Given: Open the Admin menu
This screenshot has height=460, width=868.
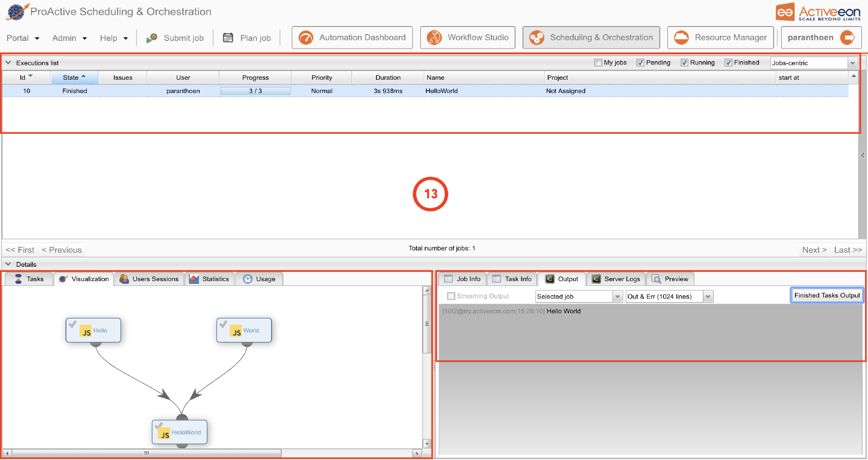Looking at the screenshot, I should pyautogui.click(x=69, y=38).
